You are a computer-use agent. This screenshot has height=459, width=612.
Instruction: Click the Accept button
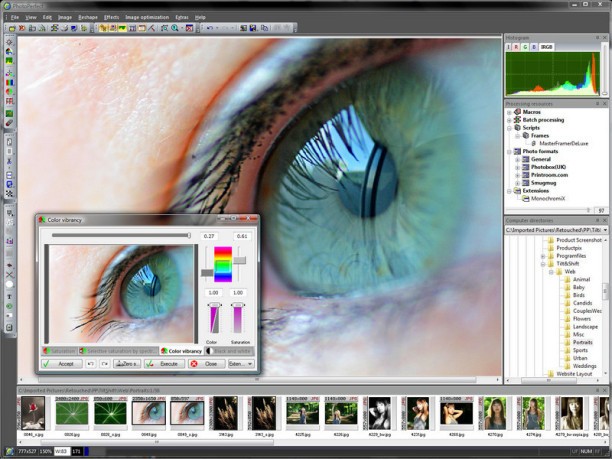point(62,364)
